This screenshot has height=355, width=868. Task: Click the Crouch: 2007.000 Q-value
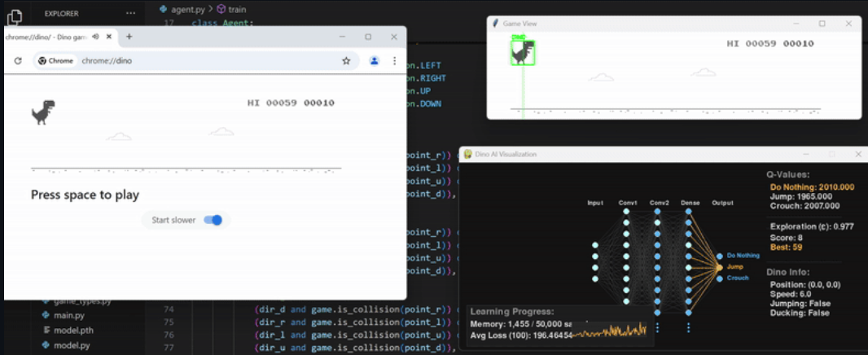coord(804,206)
